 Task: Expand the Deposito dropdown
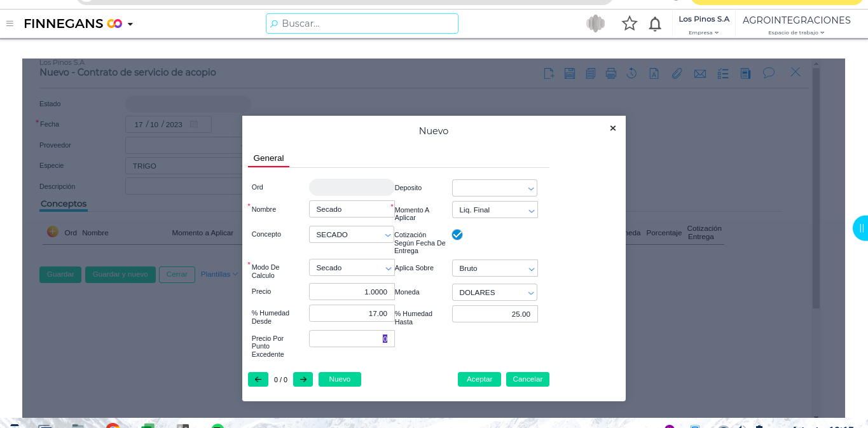pos(495,188)
